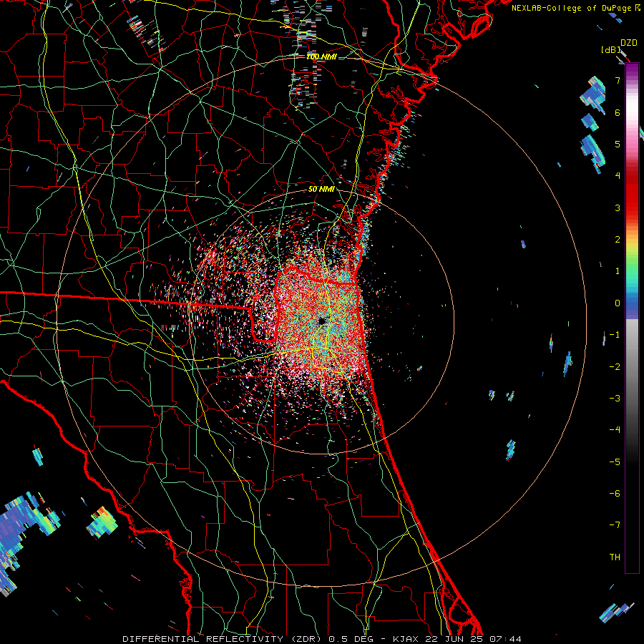Click the -2 dB label on the scale
This screenshot has height=644, width=644.
(x=615, y=367)
